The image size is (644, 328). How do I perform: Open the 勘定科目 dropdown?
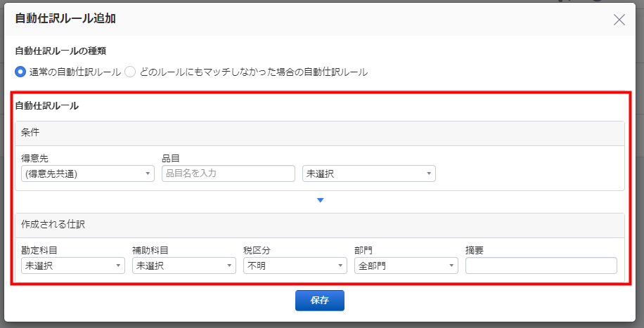tap(73, 265)
